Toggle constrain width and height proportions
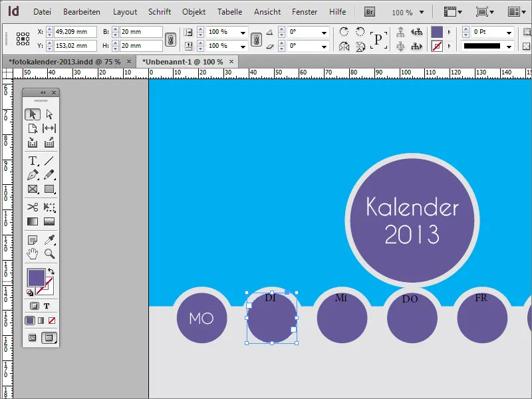 (x=170, y=39)
